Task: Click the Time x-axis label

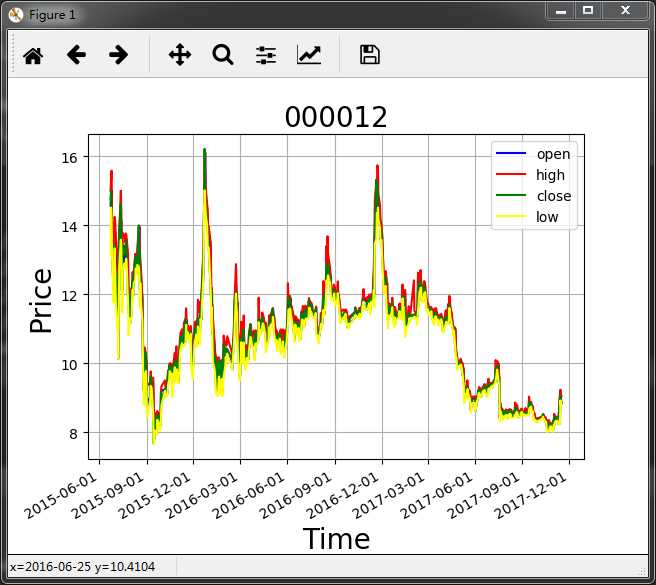Action: (336, 539)
